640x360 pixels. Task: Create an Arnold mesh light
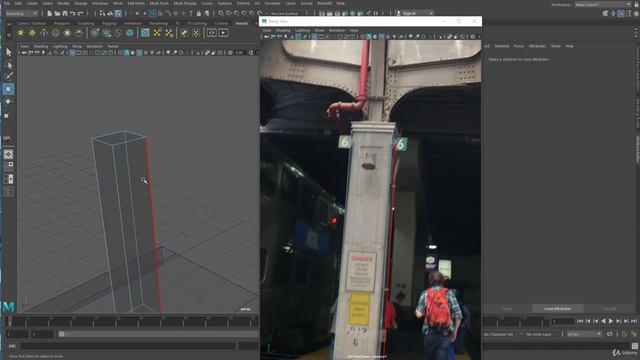click(x=32, y=33)
